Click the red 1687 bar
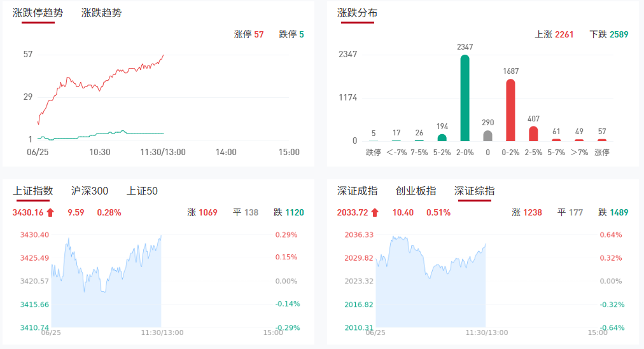This screenshot has height=349, width=644. tap(510, 109)
